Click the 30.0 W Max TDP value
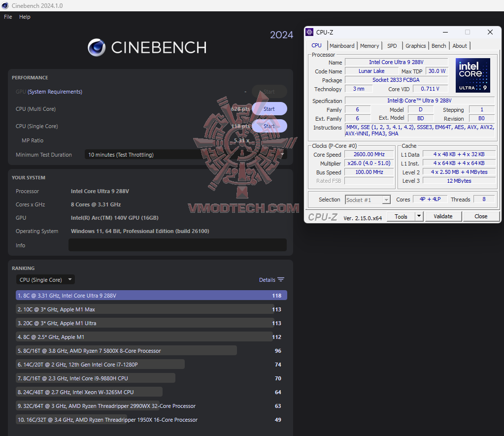Viewport: 504px width, 436px height. pos(437,71)
